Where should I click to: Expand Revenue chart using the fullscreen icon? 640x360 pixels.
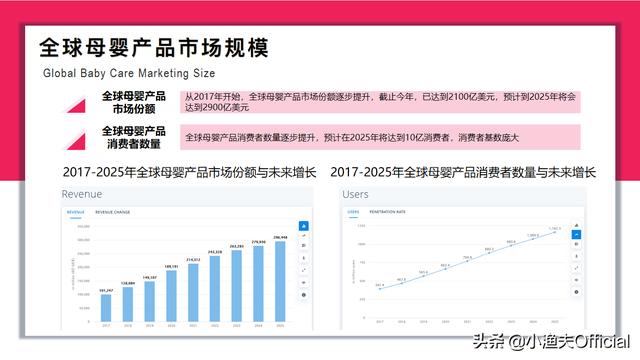(304, 270)
